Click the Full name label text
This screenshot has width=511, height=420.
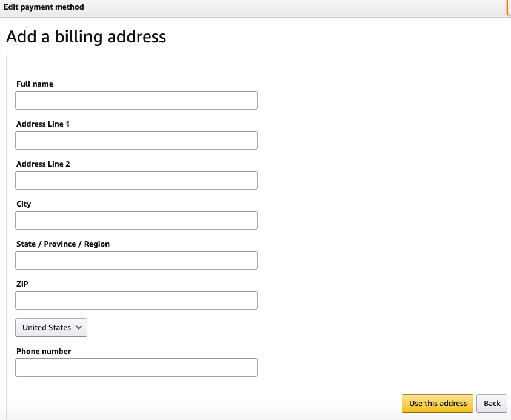pos(35,84)
